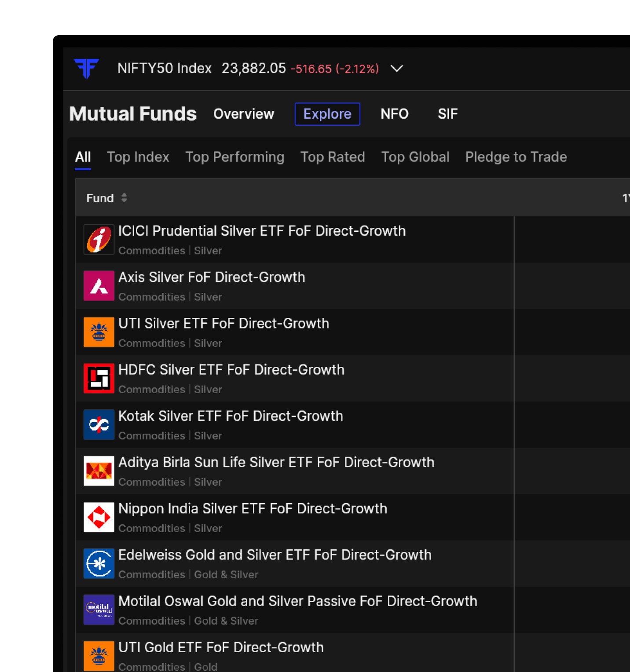Image resolution: width=630 pixels, height=672 pixels.
Task: Open Aditya Birla Sun Life Silver ETF FoF
Action: click(x=276, y=462)
